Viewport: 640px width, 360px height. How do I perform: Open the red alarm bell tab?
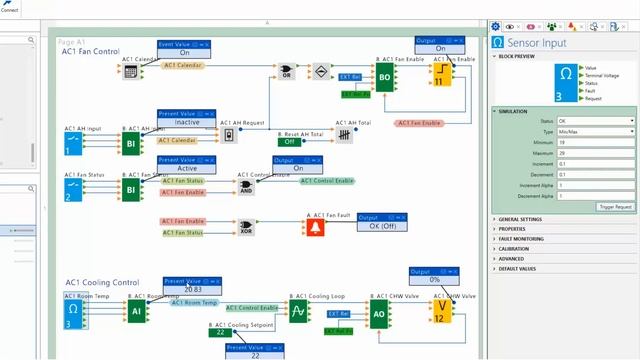click(x=572, y=27)
